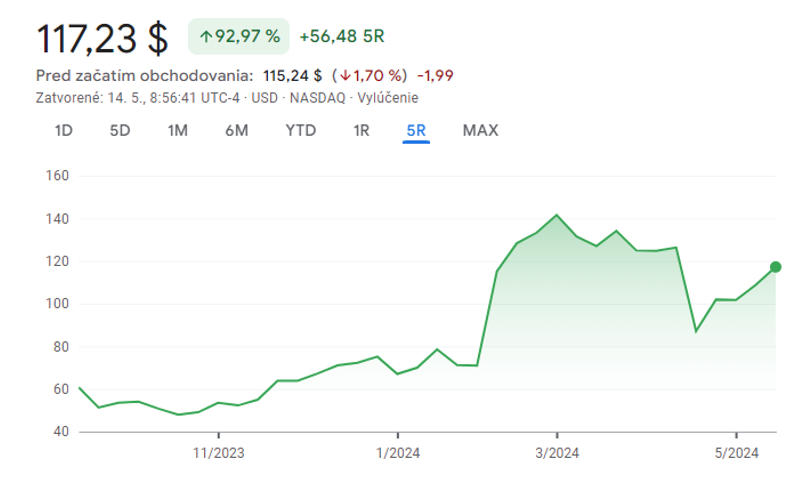The height and width of the screenshot is (488, 798).
Task: Switch chart to 5D range
Action: point(120,130)
